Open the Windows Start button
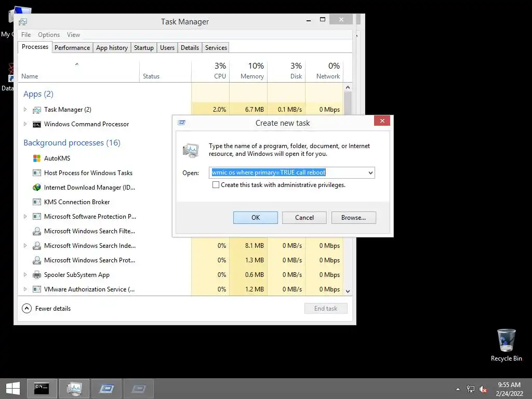 tap(13, 389)
